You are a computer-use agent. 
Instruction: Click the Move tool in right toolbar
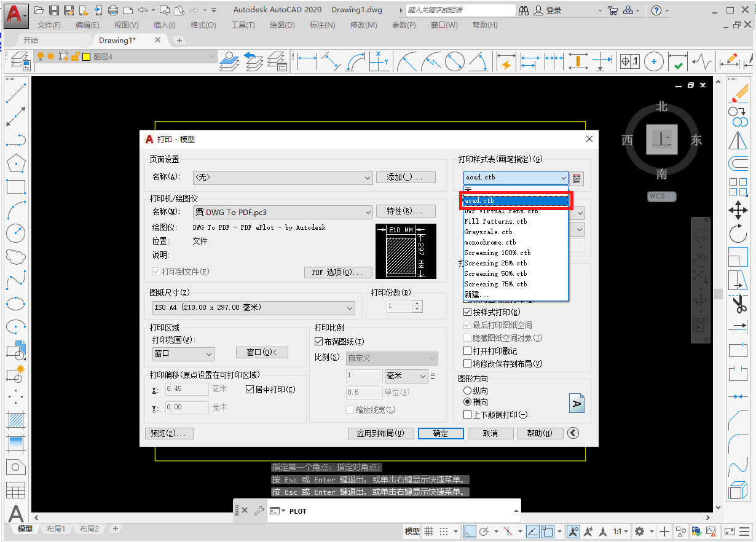738,211
